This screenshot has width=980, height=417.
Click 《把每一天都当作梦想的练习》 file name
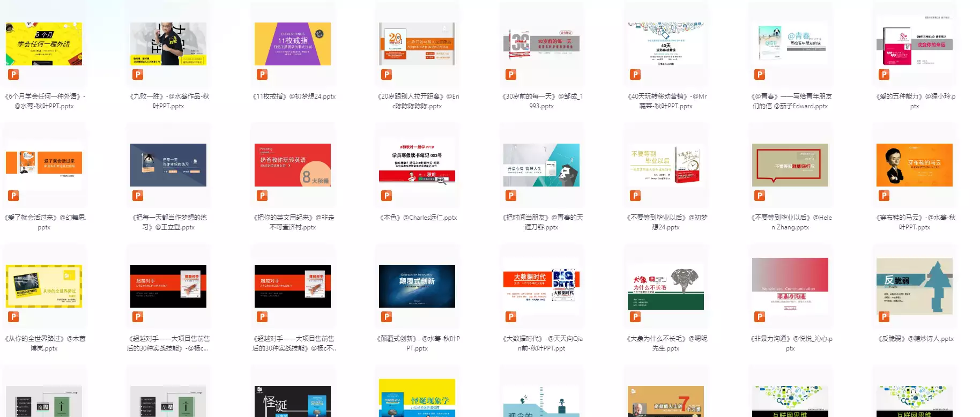[x=168, y=222]
